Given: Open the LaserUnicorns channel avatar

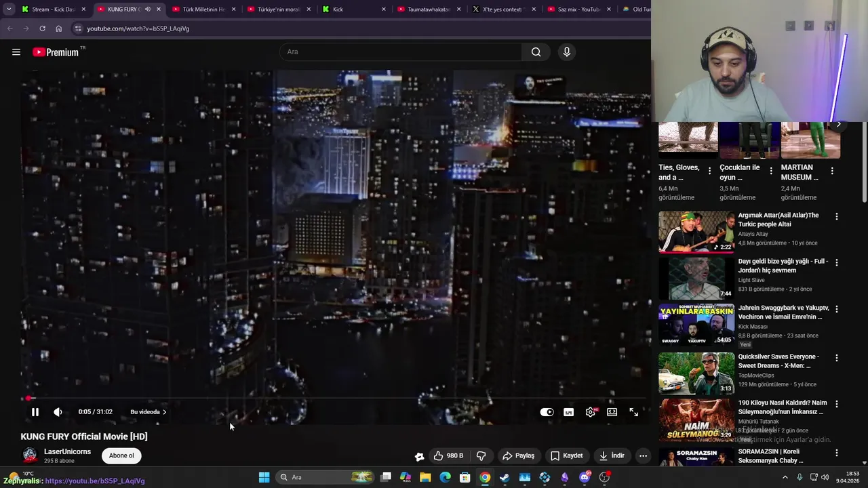Looking at the screenshot, I should point(30,455).
